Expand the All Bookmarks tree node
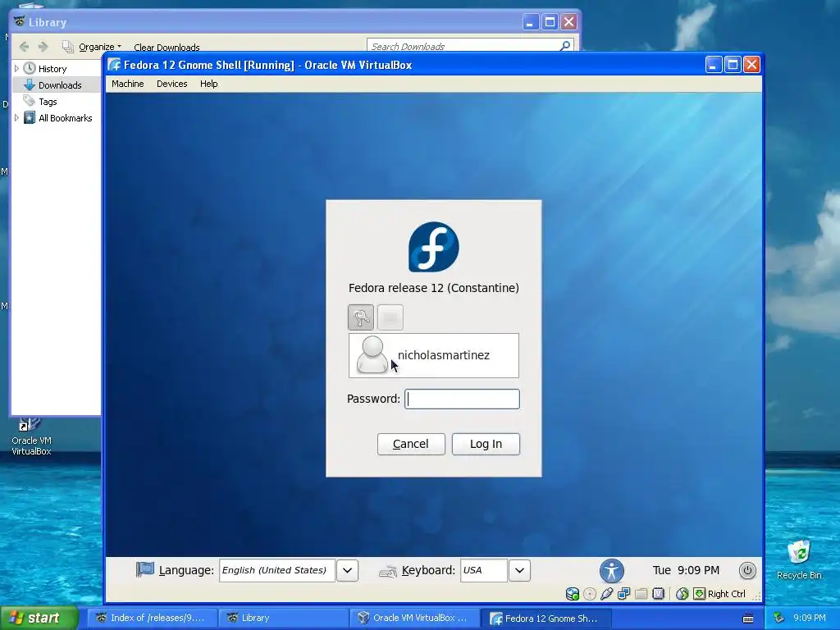 [x=16, y=118]
